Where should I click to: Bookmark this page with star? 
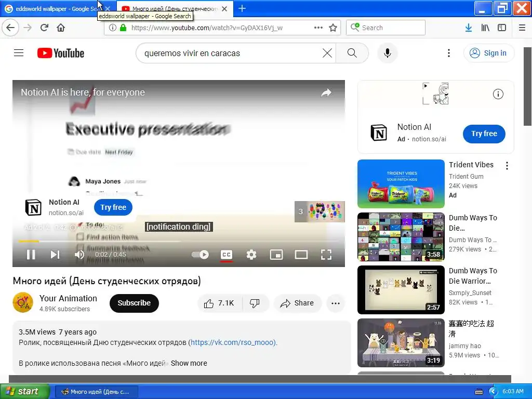tap(333, 28)
